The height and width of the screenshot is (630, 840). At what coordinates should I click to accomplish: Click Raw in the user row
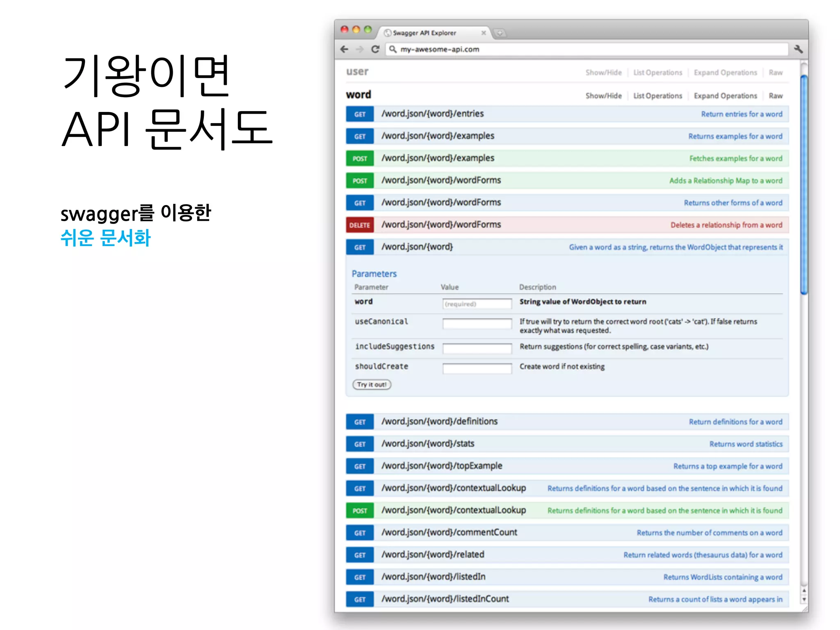click(775, 73)
